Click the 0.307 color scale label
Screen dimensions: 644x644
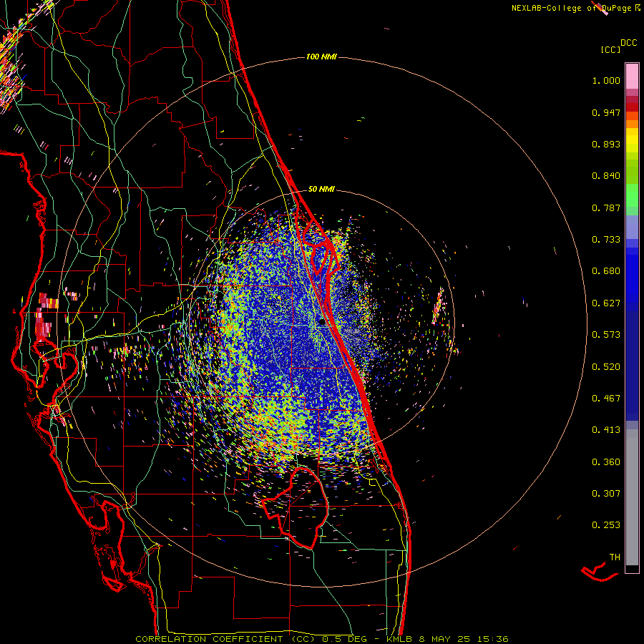click(606, 494)
